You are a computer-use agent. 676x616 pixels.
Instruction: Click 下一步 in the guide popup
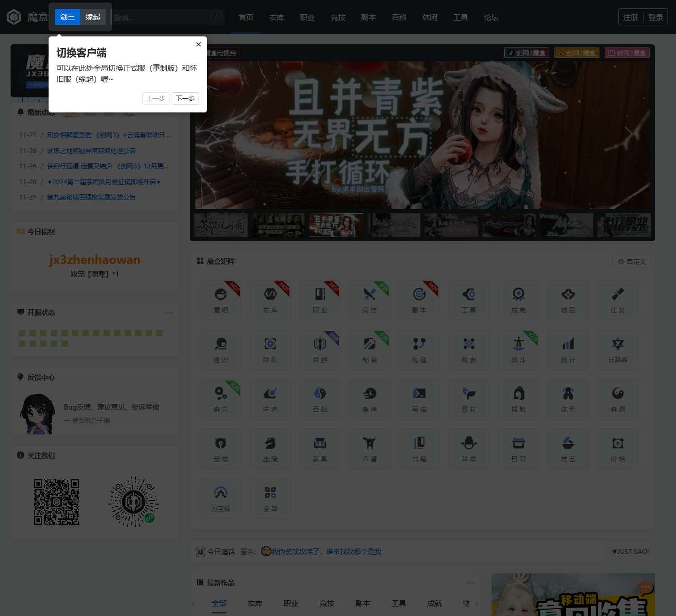(x=185, y=99)
